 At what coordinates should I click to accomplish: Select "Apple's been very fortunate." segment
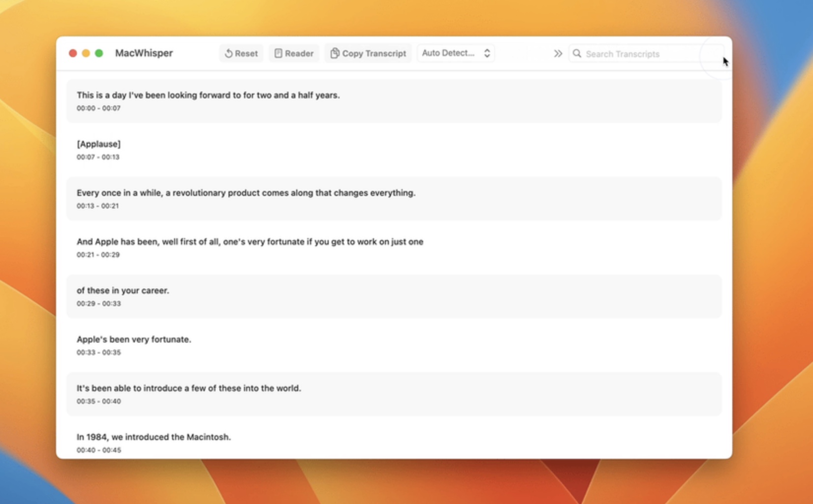(x=394, y=345)
